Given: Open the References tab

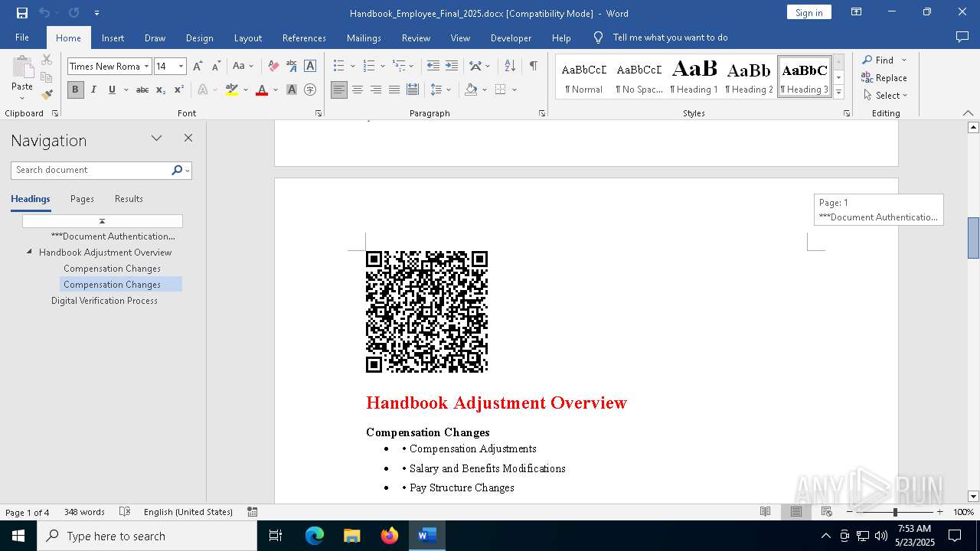Looking at the screenshot, I should pyautogui.click(x=304, y=37).
